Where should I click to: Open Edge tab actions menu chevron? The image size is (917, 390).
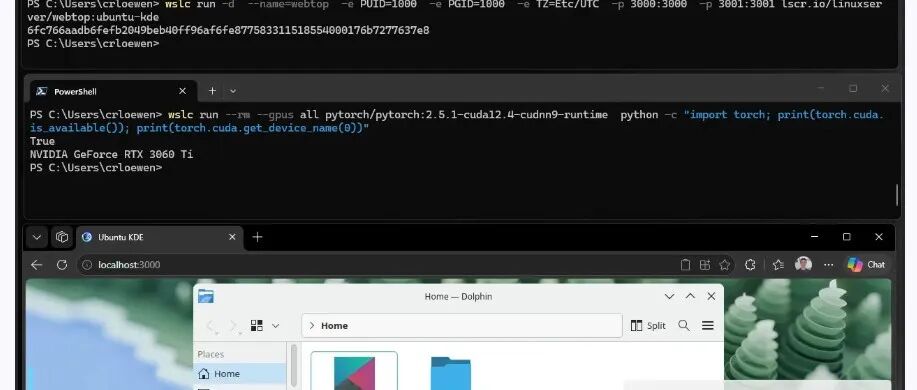coord(36,237)
